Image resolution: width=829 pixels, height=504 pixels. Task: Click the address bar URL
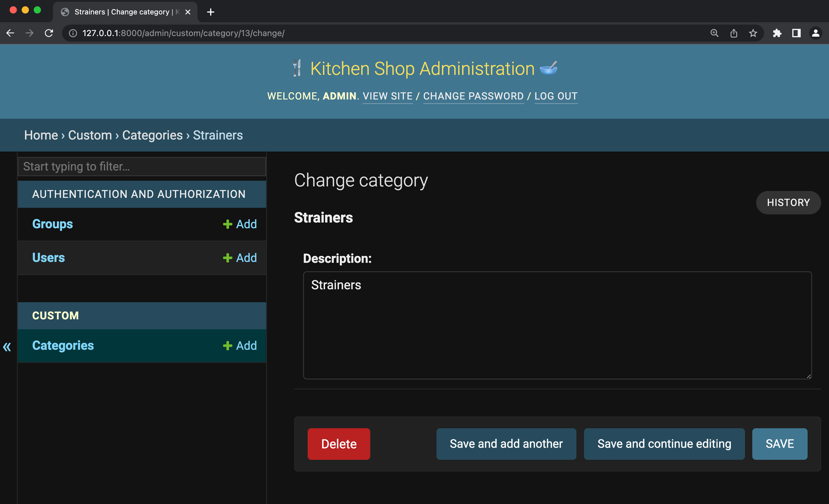pos(183,33)
